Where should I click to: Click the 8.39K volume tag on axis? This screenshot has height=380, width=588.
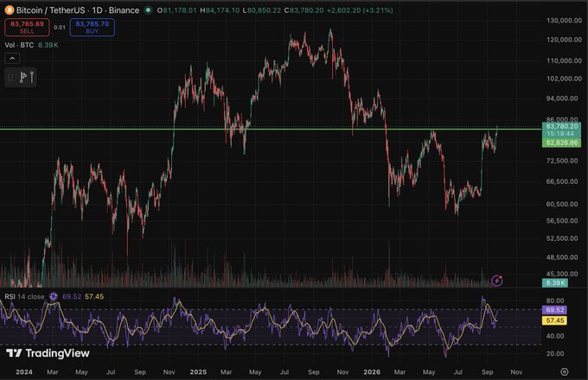(x=555, y=282)
